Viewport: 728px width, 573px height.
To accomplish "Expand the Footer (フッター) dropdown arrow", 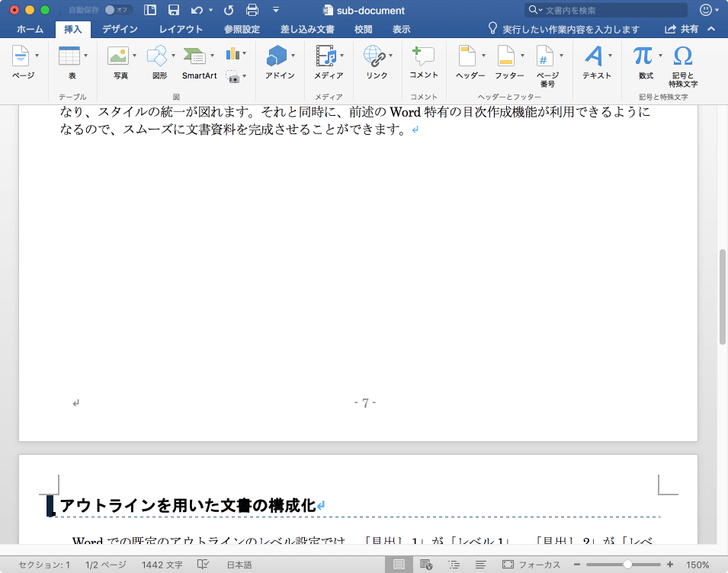I will 522,56.
